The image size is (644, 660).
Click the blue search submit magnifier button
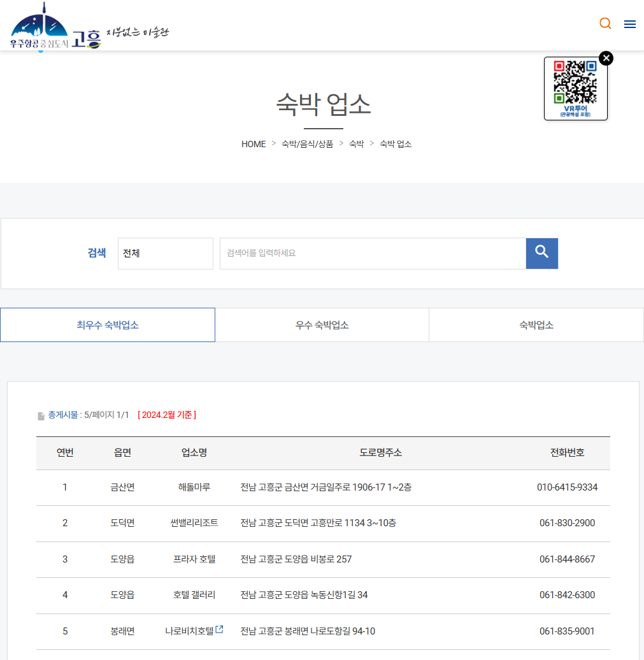541,253
